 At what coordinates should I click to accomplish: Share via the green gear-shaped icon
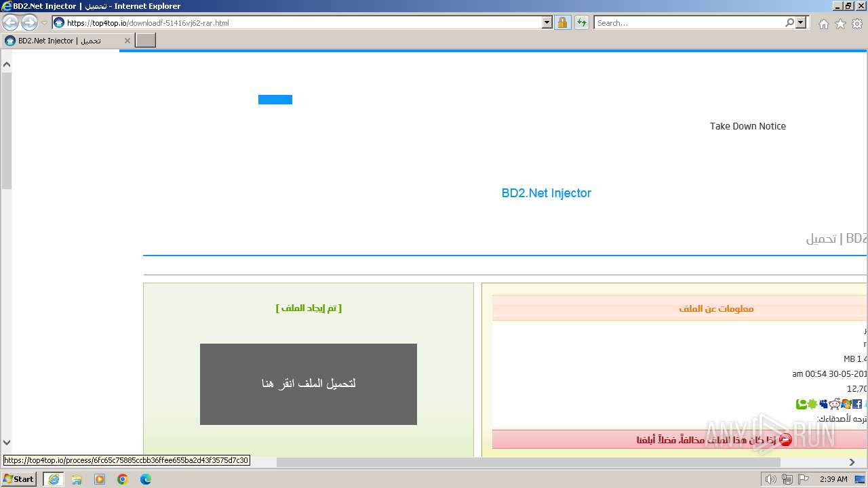click(812, 404)
